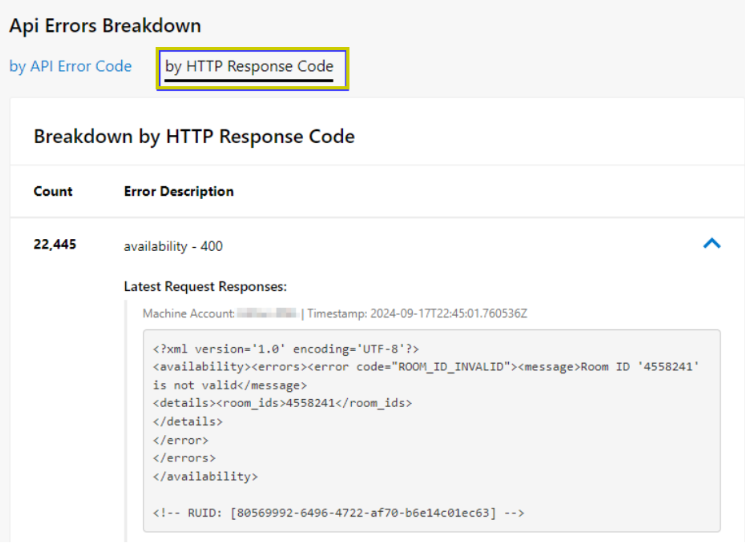Click the Breakdown by HTTP Response Code heading
Screen dimensions: 745x543
click(194, 136)
